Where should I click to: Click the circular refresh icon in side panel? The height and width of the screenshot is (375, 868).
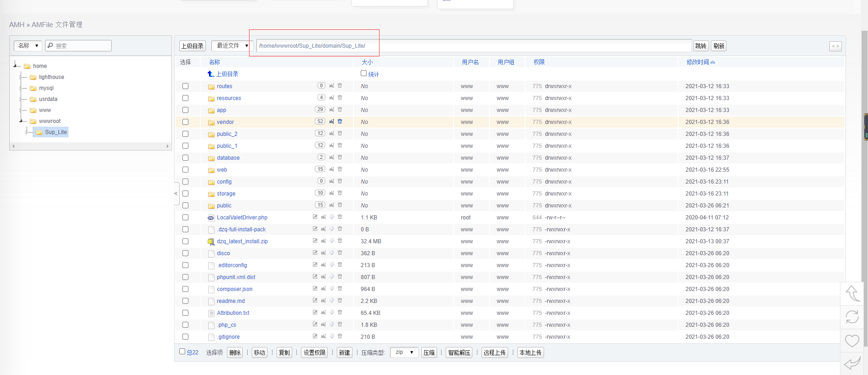(x=852, y=317)
